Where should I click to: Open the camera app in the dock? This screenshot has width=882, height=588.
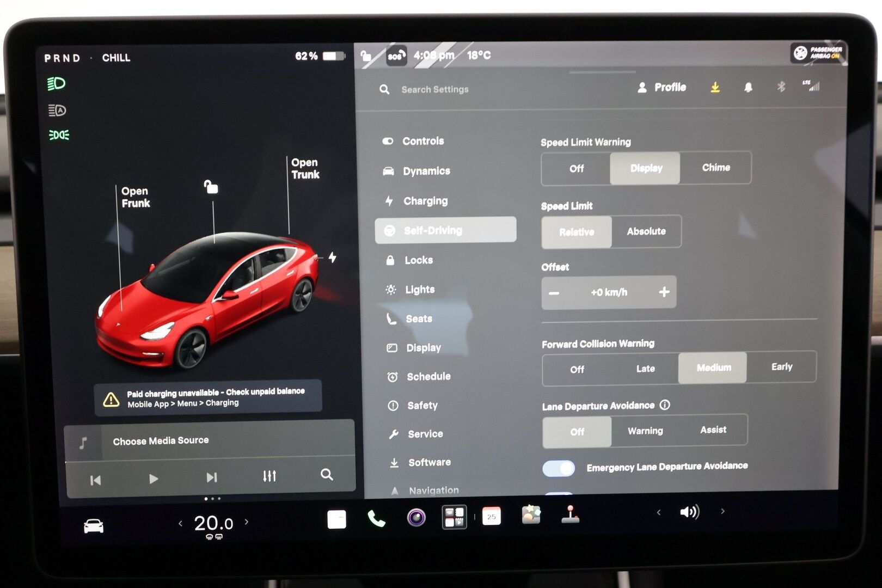416,517
